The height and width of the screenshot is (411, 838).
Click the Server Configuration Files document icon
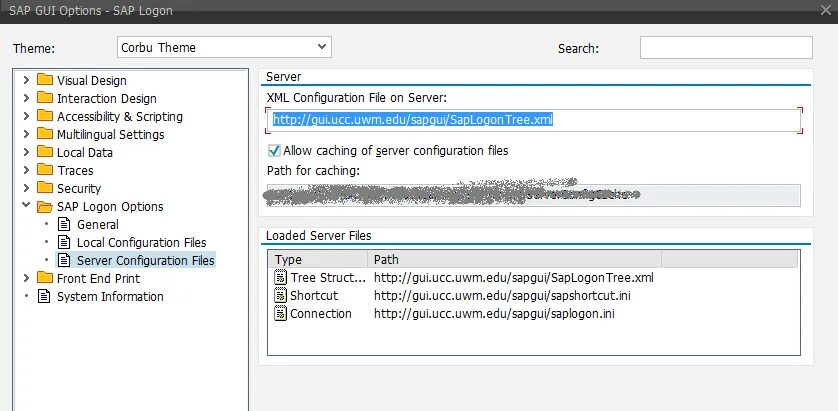pyautogui.click(x=64, y=260)
